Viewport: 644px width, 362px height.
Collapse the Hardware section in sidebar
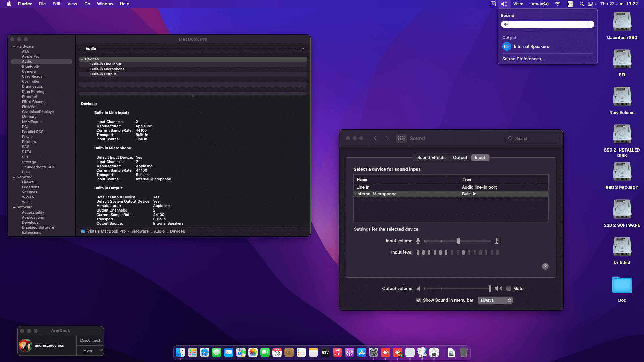click(14, 46)
